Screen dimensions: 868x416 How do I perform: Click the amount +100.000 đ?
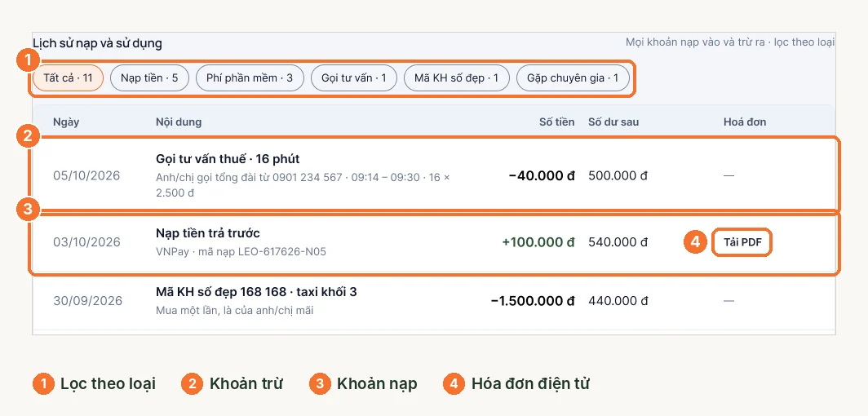pyautogui.click(x=538, y=241)
